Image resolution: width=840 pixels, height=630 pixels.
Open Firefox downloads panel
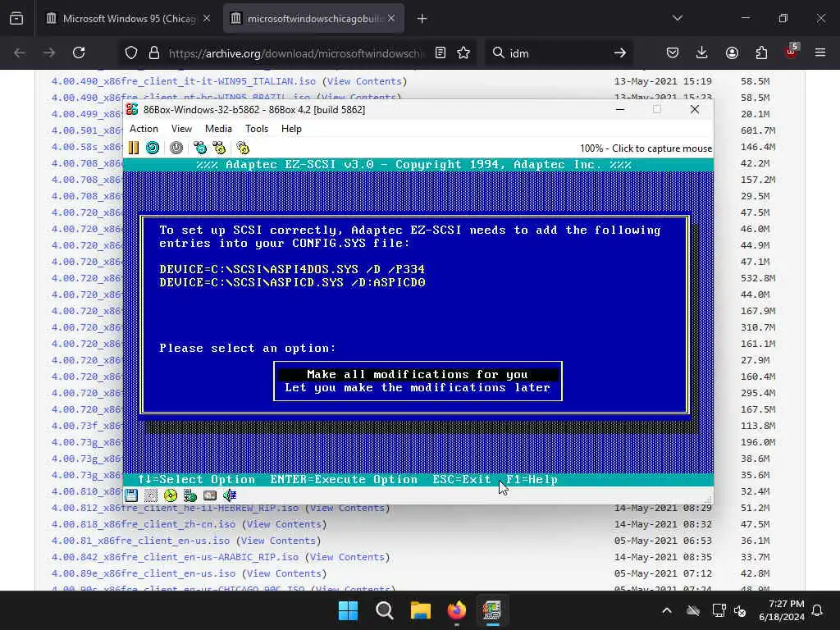tap(702, 52)
